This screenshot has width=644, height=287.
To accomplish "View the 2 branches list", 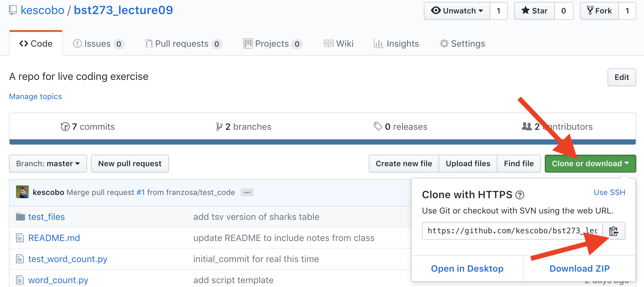I will point(244,127).
